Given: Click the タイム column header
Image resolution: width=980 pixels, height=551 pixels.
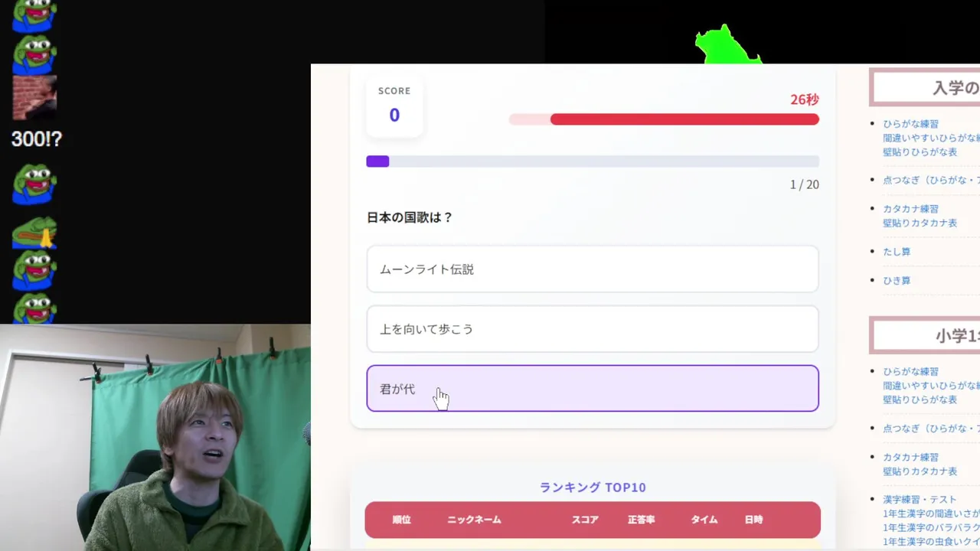Looking at the screenshot, I should pos(704,520).
